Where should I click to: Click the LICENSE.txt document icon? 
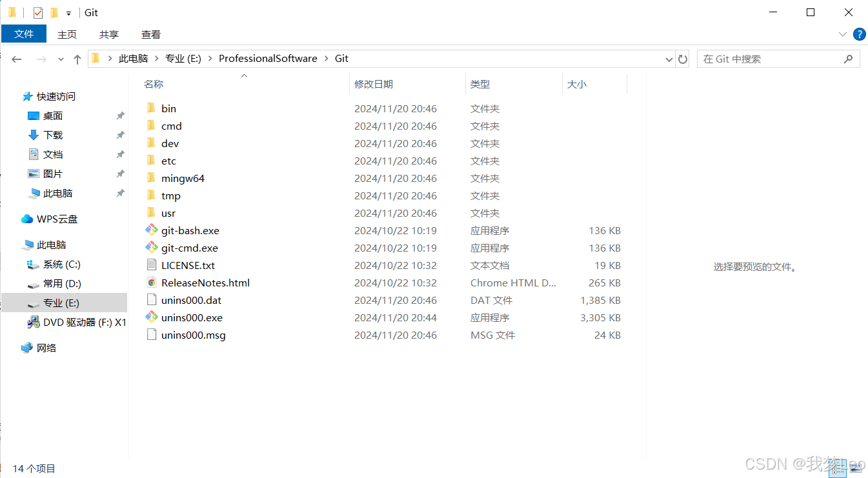coord(152,264)
